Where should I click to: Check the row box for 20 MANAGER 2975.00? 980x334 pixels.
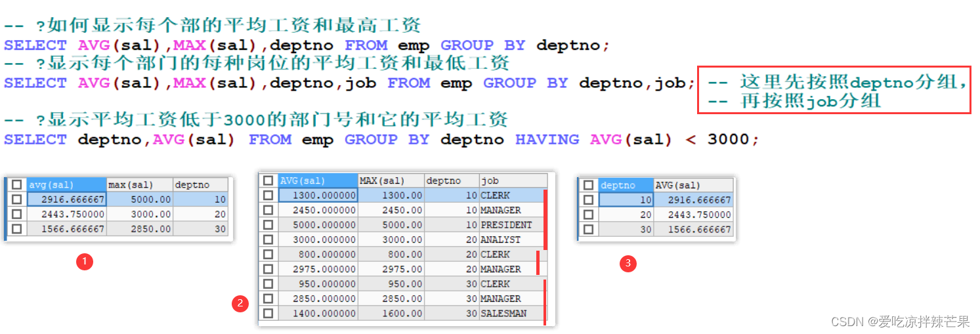268,269
